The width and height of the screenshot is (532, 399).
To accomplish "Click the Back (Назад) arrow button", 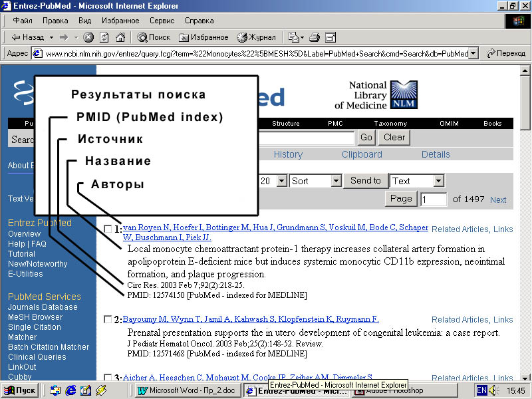I will [28, 37].
